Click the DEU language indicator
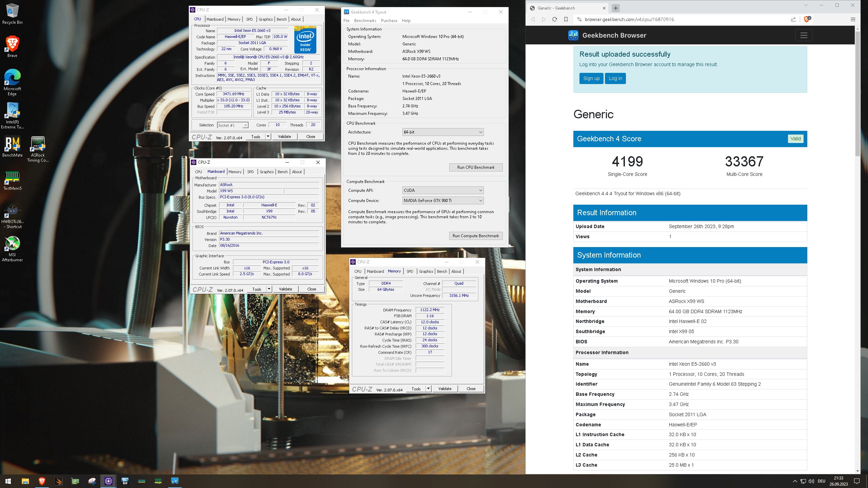This screenshot has height=488, width=868. [822, 481]
